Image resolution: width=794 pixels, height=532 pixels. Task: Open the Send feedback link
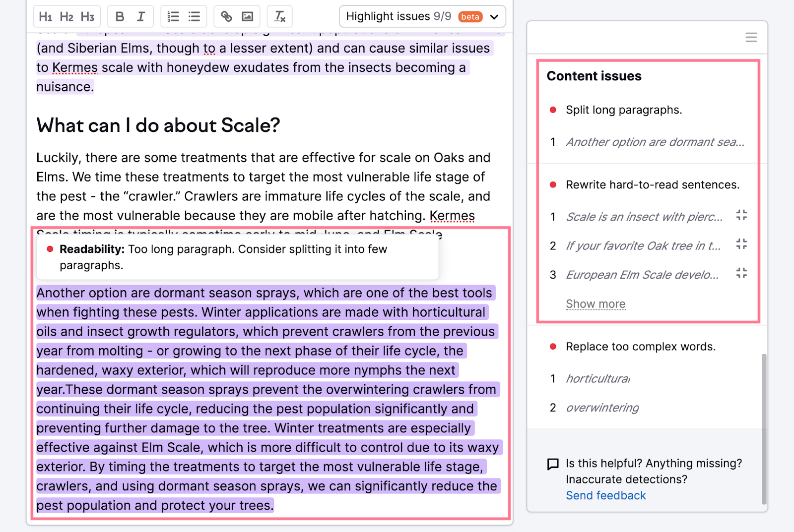[x=606, y=495]
